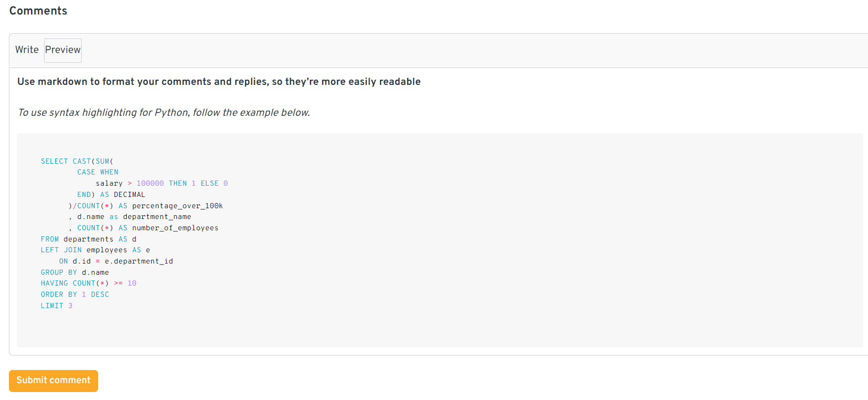The width and height of the screenshot is (868, 400).
Task: Click the SELECT CAST(SUM( code line
Action: click(77, 161)
